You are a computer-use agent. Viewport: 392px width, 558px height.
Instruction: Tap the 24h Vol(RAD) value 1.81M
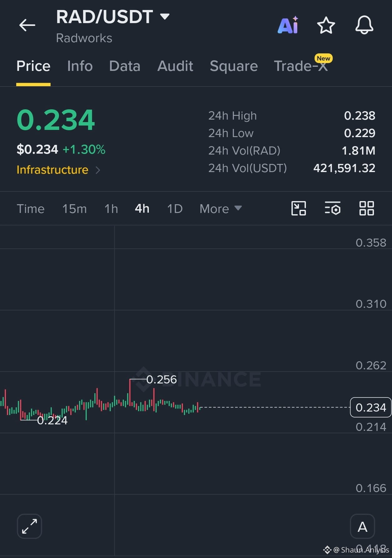coord(358,151)
